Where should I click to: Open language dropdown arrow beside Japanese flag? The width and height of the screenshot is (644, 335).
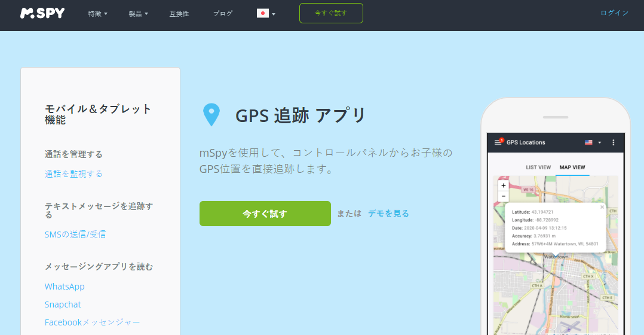point(274,14)
